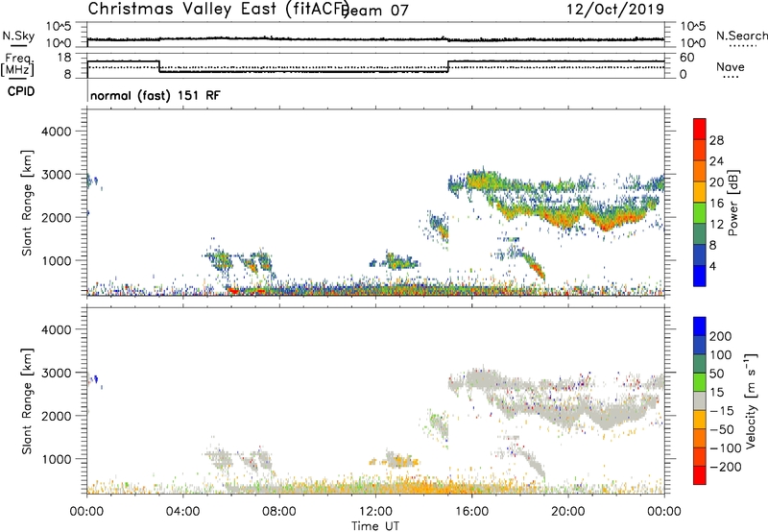Pick the light green 12–16 dB power segment
The image size is (768, 532).
pos(700,213)
